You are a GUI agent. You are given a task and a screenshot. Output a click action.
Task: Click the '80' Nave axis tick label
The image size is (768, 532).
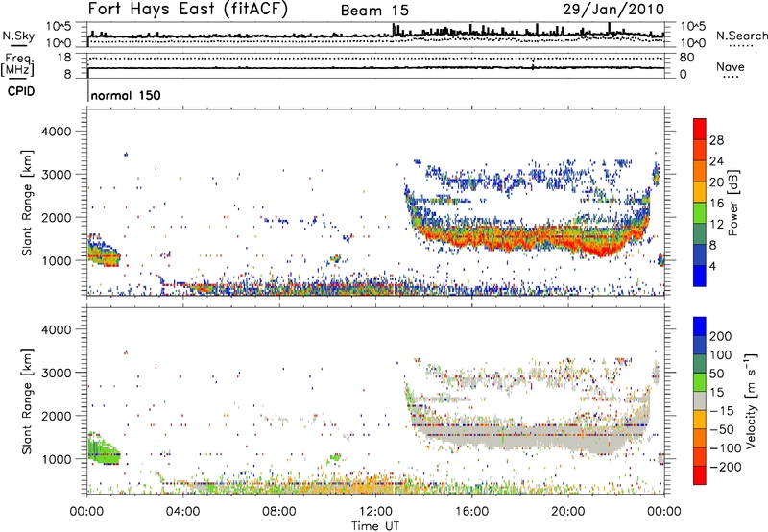pos(686,58)
